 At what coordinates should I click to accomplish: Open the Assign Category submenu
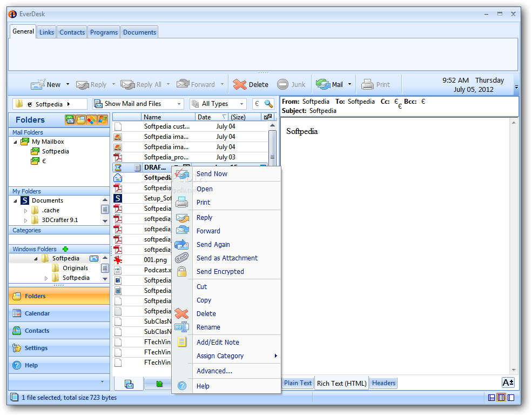coord(237,356)
